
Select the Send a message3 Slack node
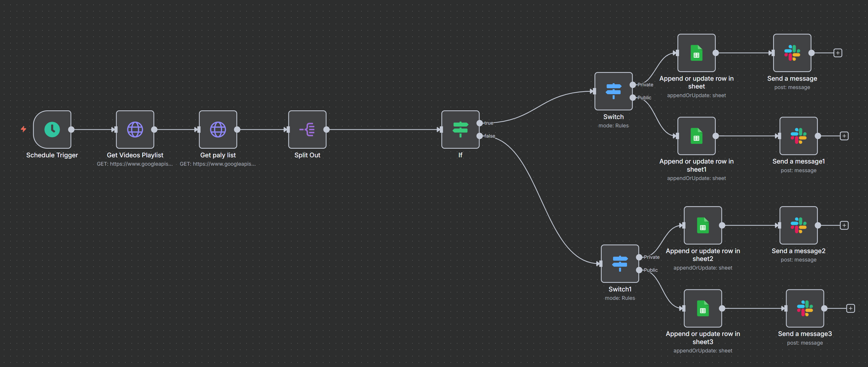tap(805, 308)
